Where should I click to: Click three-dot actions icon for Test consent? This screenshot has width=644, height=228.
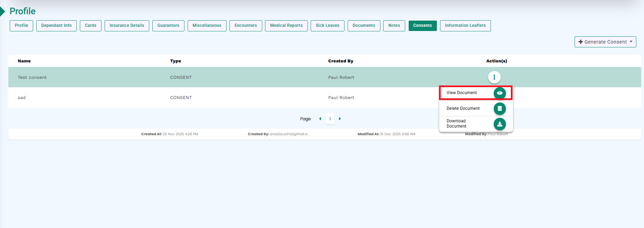pos(494,77)
